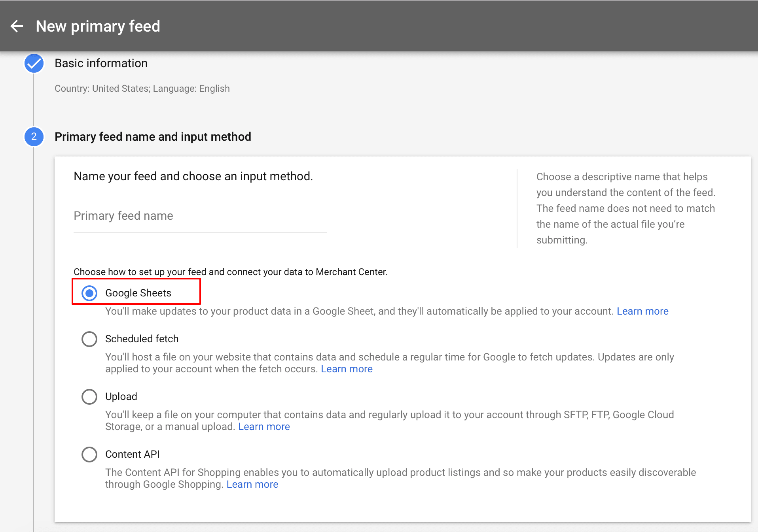Open the Upload Learn more link
This screenshot has height=532, width=758.
click(x=263, y=426)
